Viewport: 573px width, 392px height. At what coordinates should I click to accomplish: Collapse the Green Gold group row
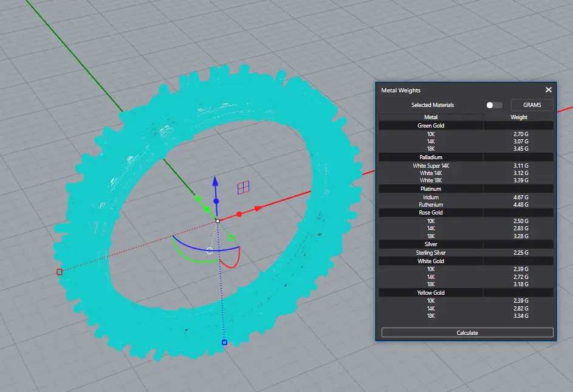tap(431, 126)
